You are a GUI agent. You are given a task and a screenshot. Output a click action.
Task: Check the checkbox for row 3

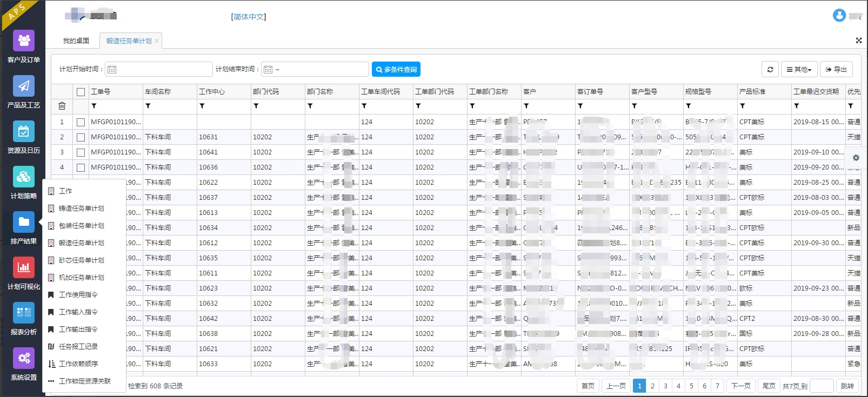pos(81,152)
